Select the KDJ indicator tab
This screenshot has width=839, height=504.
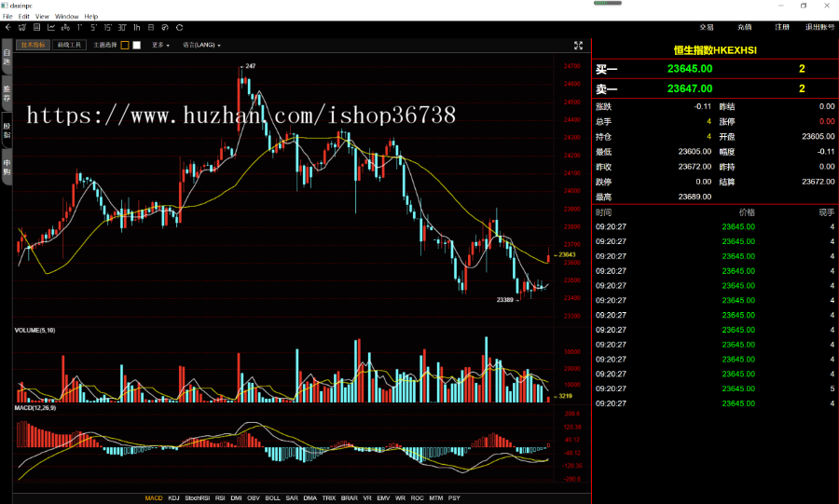(173, 498)
